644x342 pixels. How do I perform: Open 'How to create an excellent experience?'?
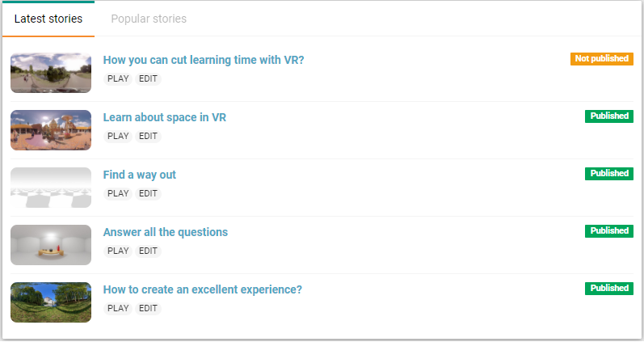pos(203,289)
